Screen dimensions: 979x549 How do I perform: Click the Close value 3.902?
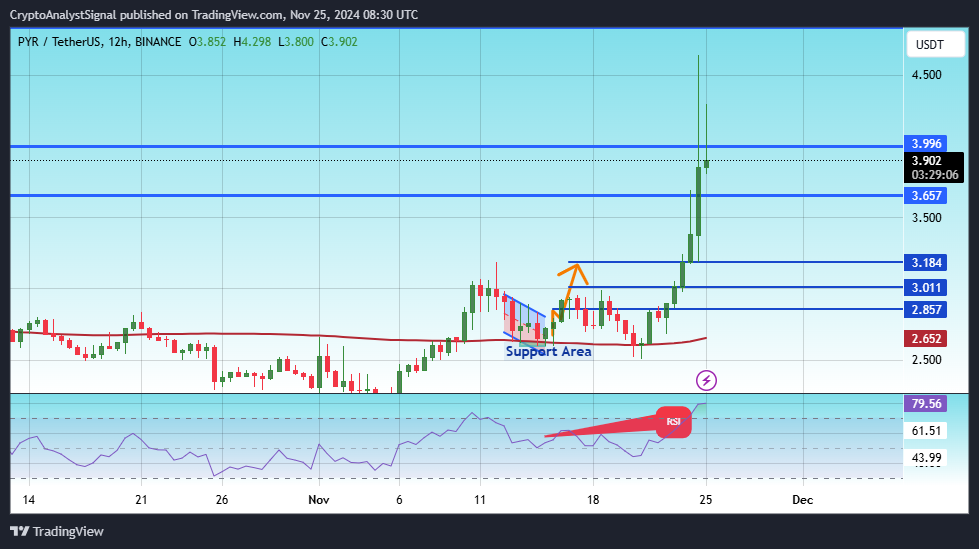pos(343,42)
